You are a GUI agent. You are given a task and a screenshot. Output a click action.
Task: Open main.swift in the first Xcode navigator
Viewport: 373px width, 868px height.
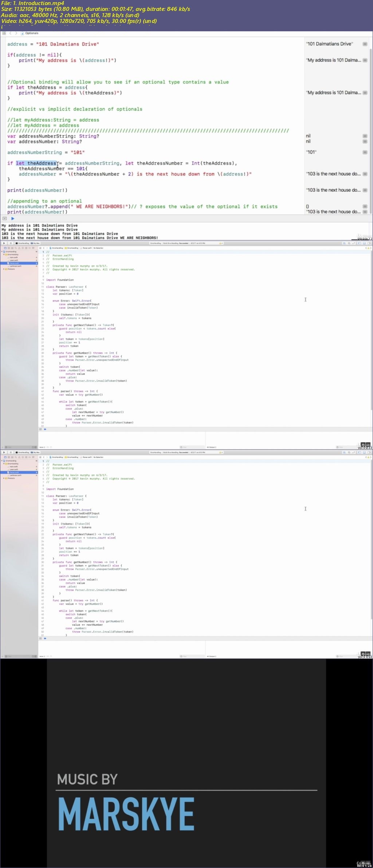coord(13,257)
